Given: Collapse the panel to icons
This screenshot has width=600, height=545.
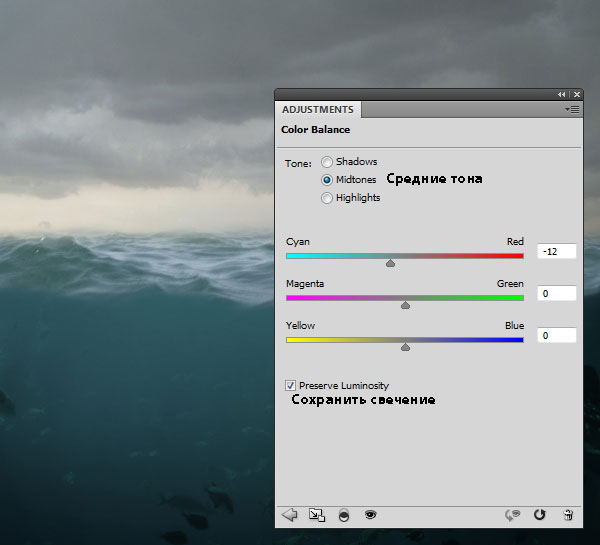Looking at the screenshot, I should pos(561,95).
